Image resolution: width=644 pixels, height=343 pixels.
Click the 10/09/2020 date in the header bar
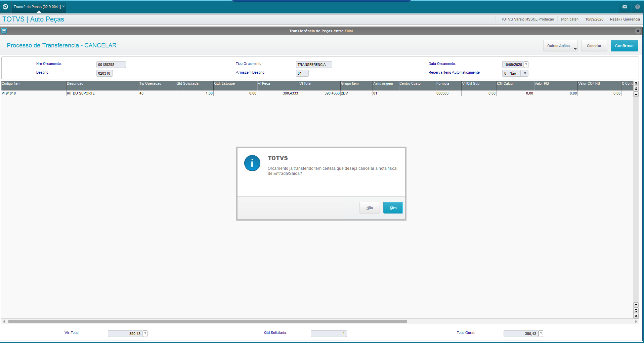point(594,20)
